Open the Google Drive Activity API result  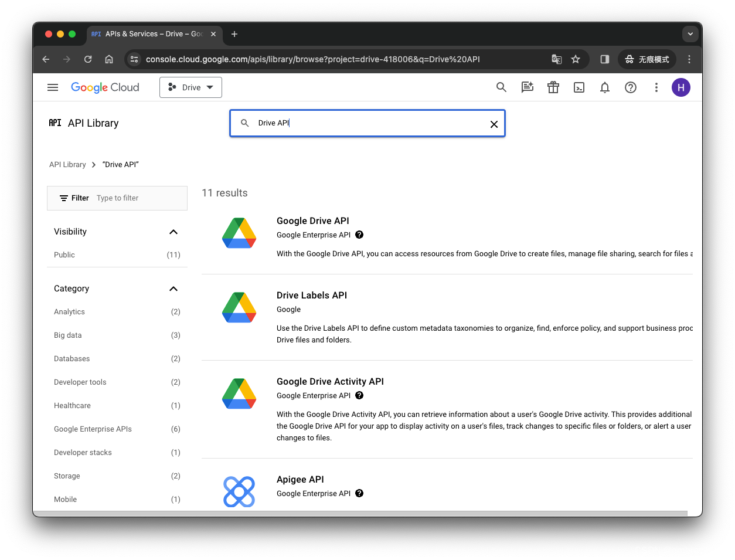330,382
